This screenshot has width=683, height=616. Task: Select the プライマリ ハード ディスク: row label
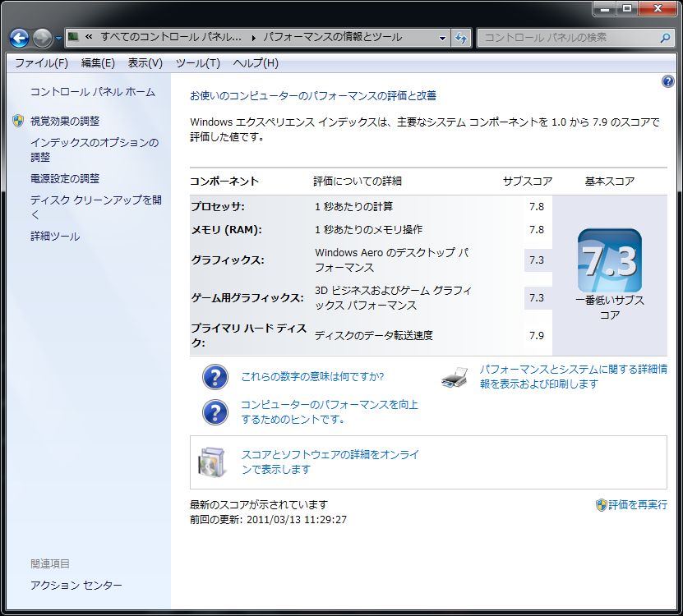[249, 335]
